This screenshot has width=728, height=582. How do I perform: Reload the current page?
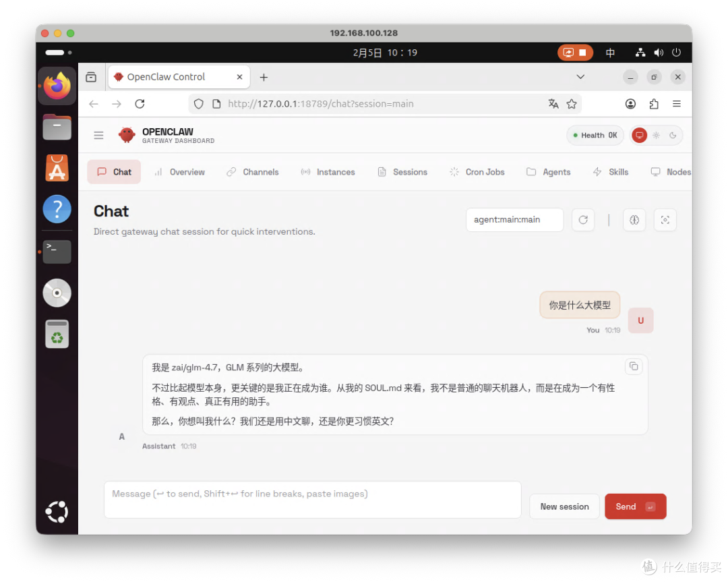pyautogui.click(x=140, y=104)
